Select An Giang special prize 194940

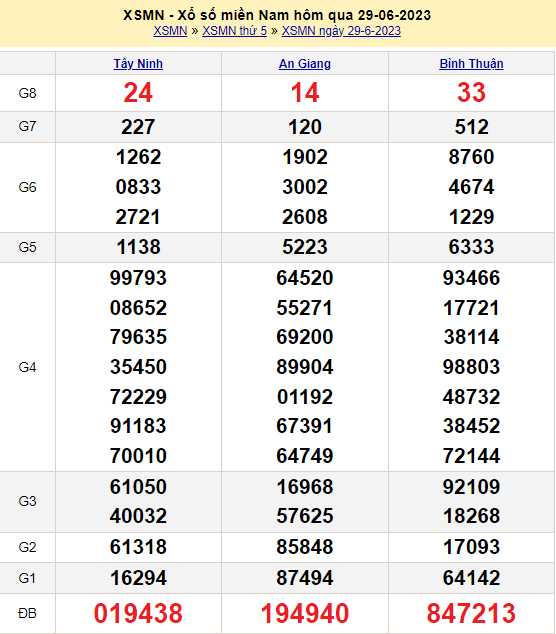tap(304, 613)
